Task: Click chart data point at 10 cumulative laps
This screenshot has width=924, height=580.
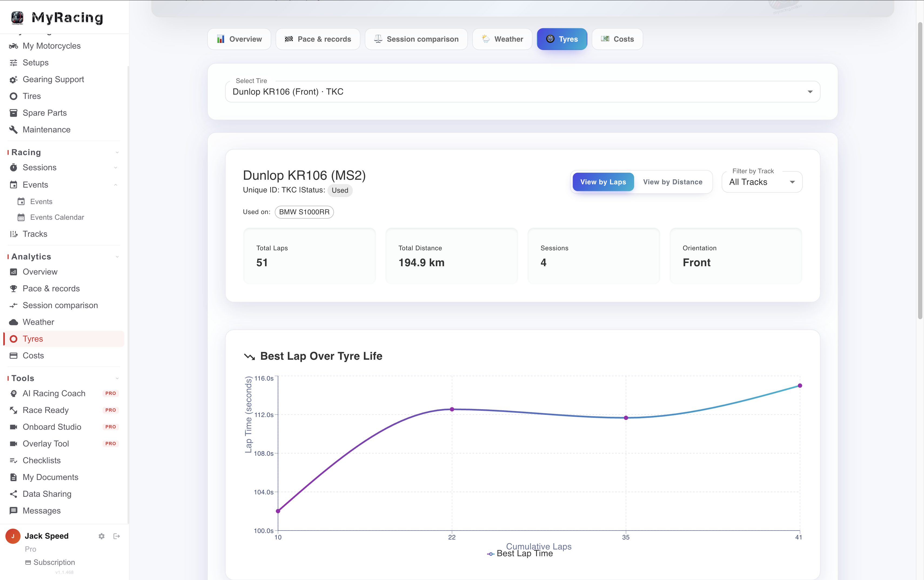Action: [278, 511]
